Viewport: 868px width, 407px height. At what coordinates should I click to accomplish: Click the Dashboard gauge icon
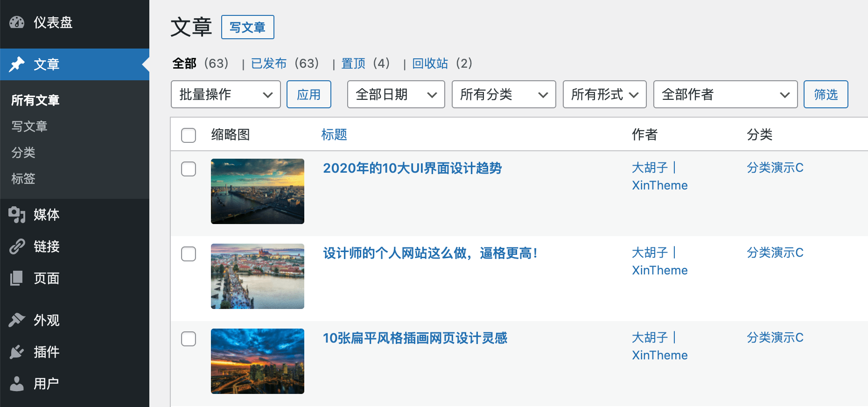click(17, 22)
